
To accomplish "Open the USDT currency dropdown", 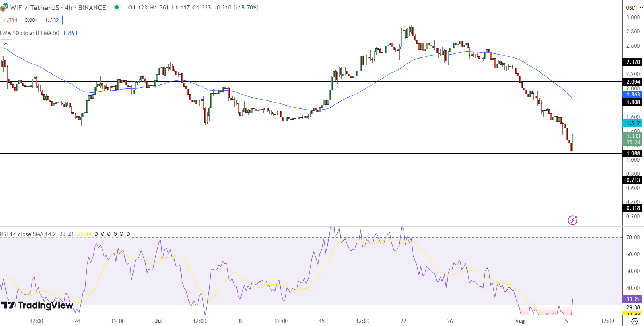I will [634, 8].
